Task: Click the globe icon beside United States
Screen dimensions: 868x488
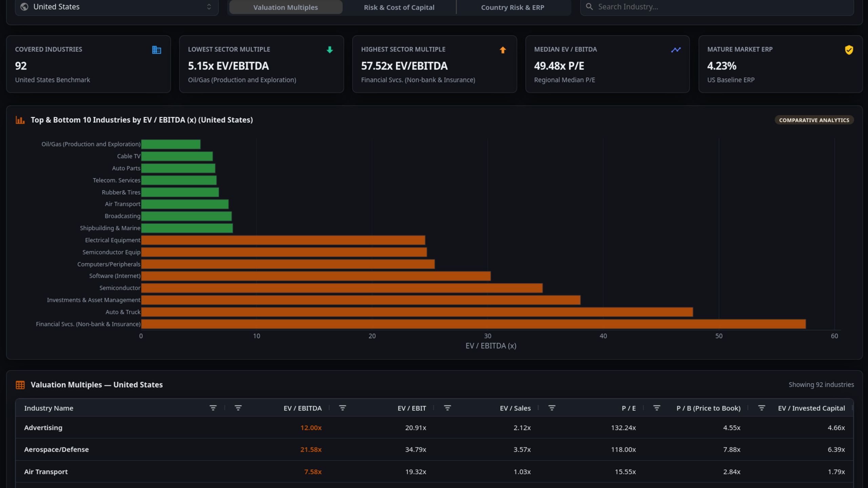Action: point(24,7)
